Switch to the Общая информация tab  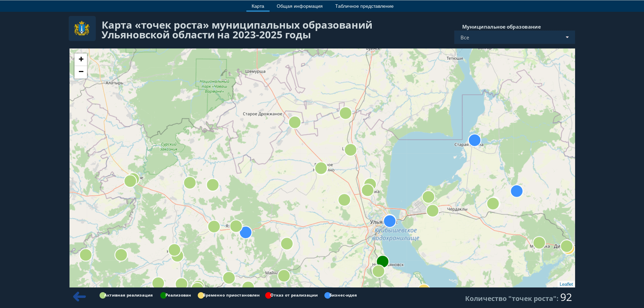click(299, 6)
